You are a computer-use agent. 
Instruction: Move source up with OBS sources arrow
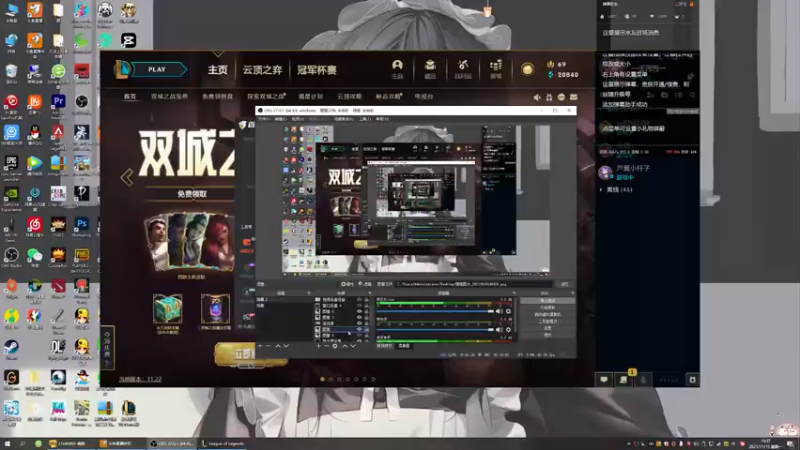344,346
